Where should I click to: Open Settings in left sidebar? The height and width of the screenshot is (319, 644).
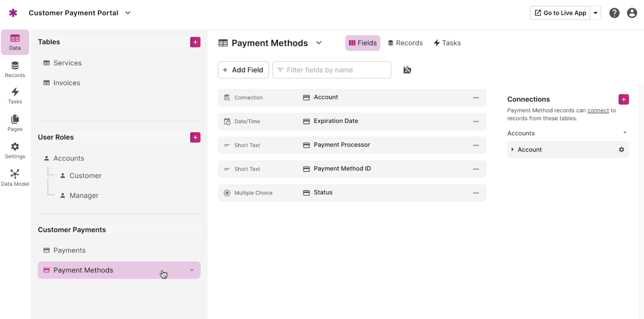tap(15, 150)
